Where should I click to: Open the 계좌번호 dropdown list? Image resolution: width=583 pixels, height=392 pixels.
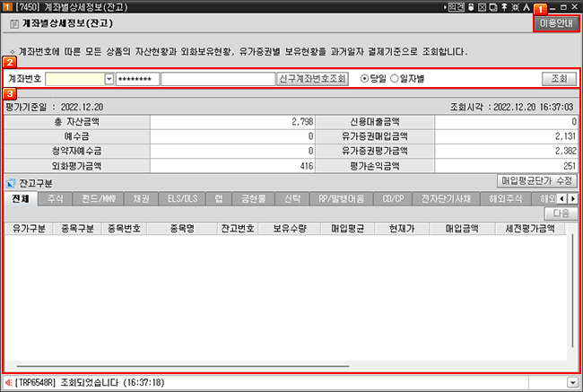[x=109, y=79]
